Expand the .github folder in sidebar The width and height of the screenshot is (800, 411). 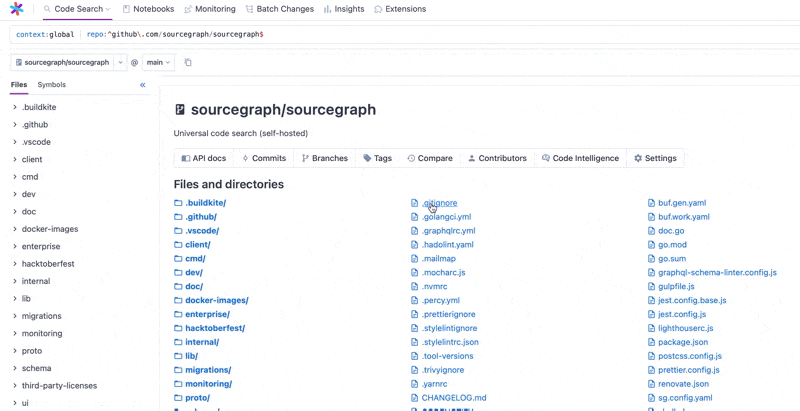[15, 124]
